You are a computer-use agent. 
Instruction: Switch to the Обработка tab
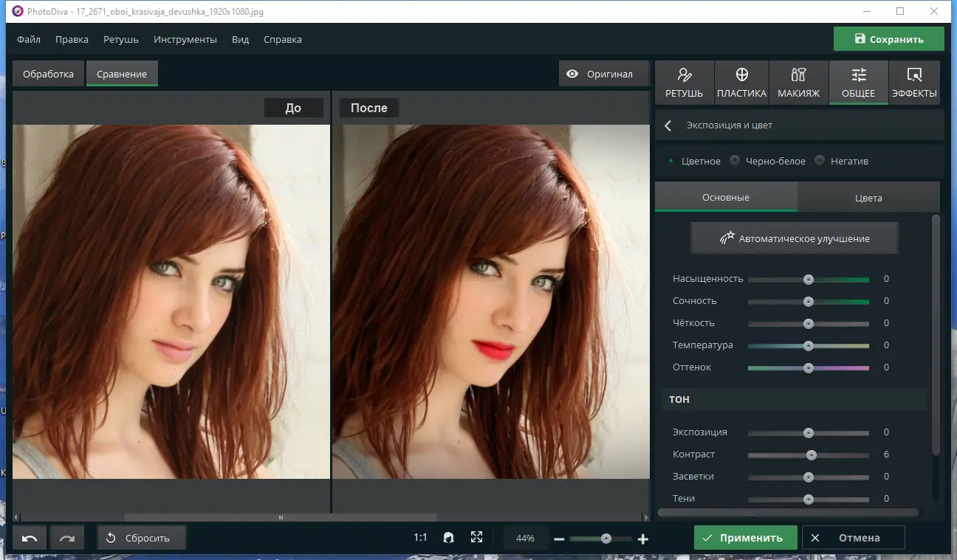(x=49, y=74)
